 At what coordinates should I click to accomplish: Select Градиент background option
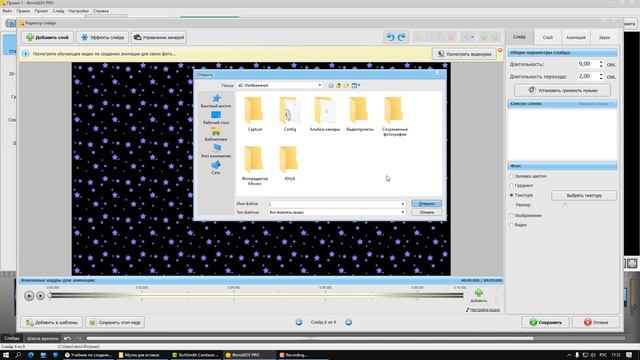[511, 186]
